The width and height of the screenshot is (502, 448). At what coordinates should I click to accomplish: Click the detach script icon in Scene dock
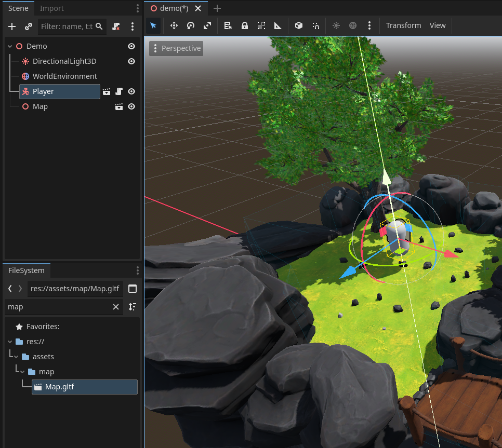pyautogui.click(x=116, y=26)
